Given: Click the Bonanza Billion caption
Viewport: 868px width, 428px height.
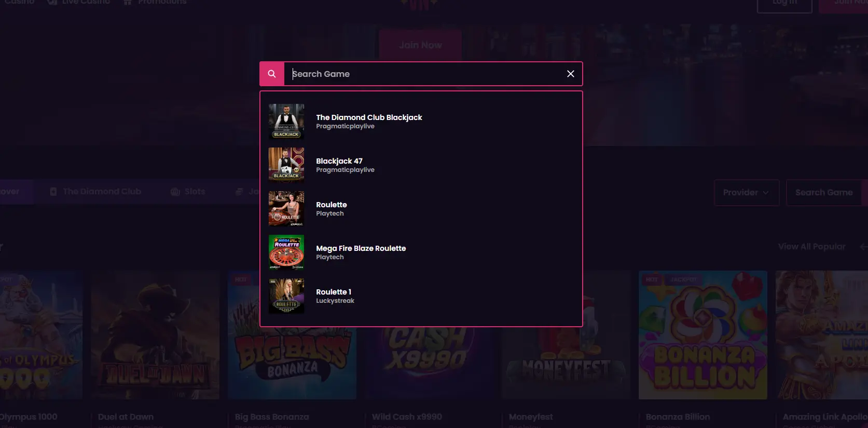Looking at the screenshot, I should tap(678, 417).
